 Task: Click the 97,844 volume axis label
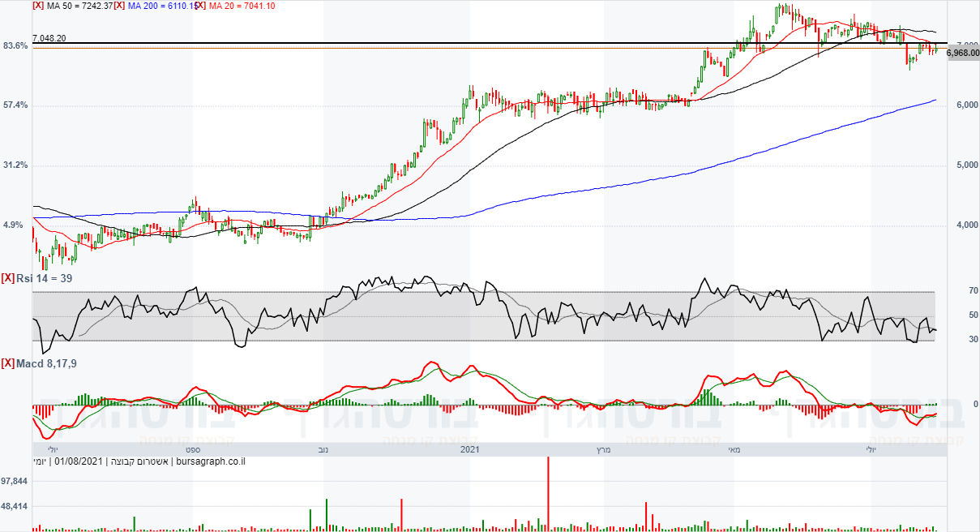(15, 482)
